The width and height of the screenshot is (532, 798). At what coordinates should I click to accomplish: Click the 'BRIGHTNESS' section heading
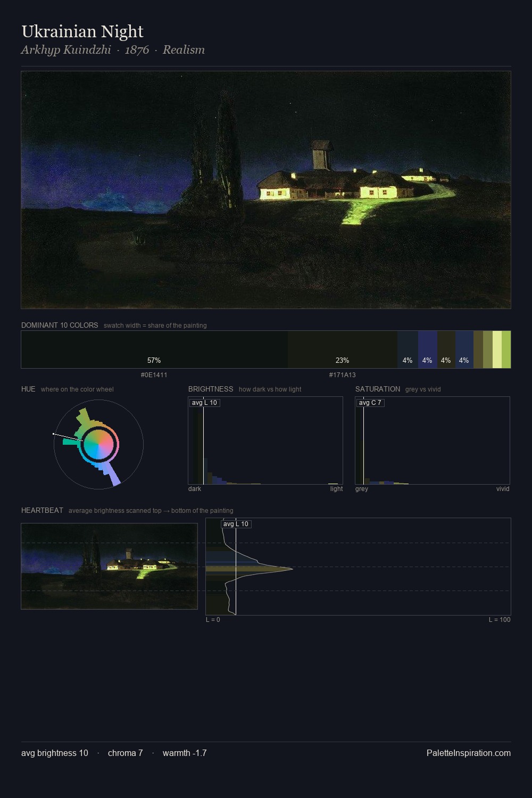[x=211, y=389]
